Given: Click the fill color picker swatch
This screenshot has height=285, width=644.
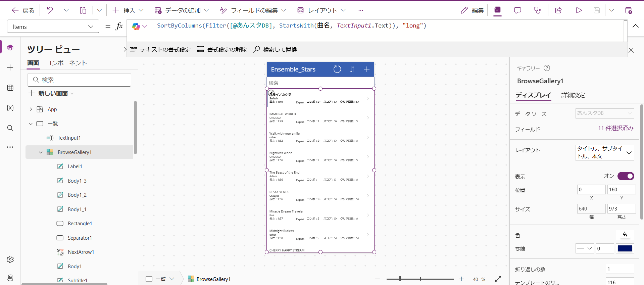Looking at the screenshot, I should pos(625,235).
